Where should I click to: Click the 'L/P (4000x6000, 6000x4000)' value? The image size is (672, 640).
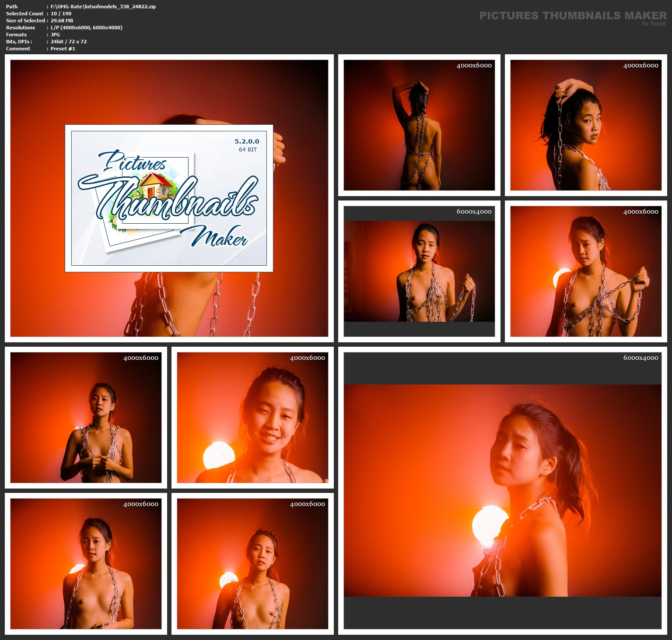87,28
